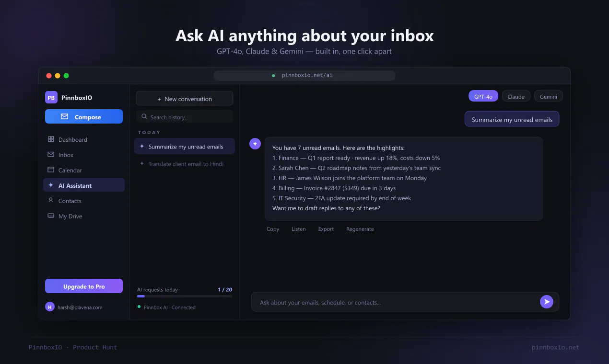This screenshot has height=364, width=609.
Task: Open My Drive
Action: click(84, 216)
